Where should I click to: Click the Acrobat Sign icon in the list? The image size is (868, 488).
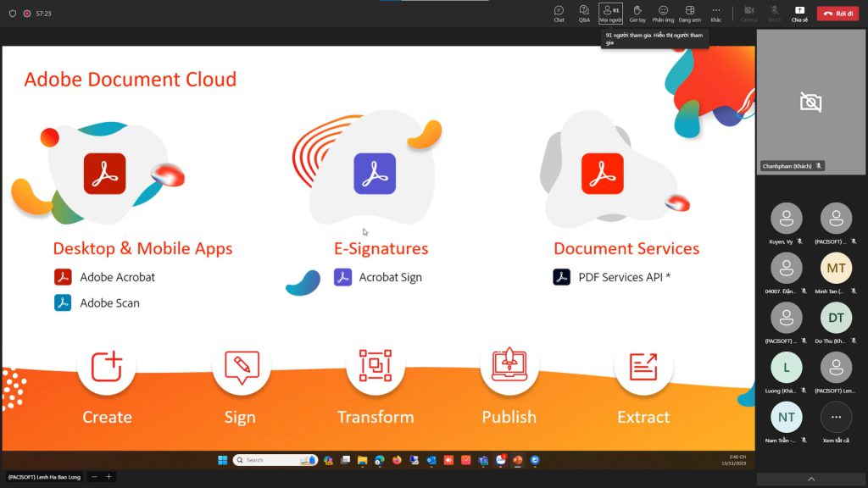(x=342, y=277)
